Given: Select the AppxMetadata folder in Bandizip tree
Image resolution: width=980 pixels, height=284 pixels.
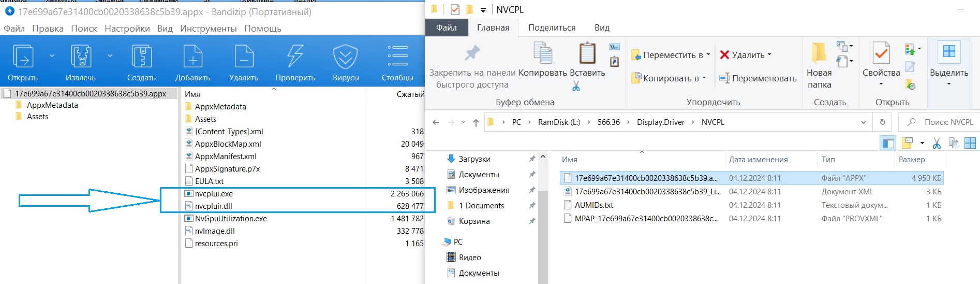Looking at the screenshot, I should [x=52, y=105].
